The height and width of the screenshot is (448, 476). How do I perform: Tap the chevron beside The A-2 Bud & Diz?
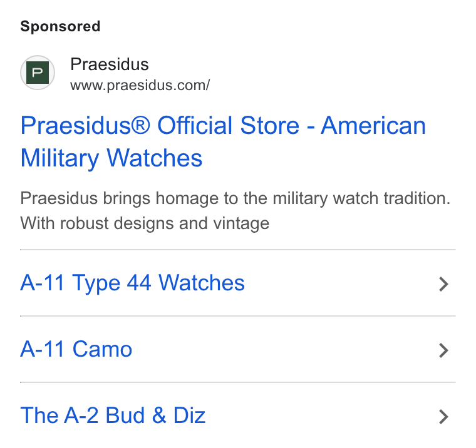pyautogui.click(x=443, y=417)
